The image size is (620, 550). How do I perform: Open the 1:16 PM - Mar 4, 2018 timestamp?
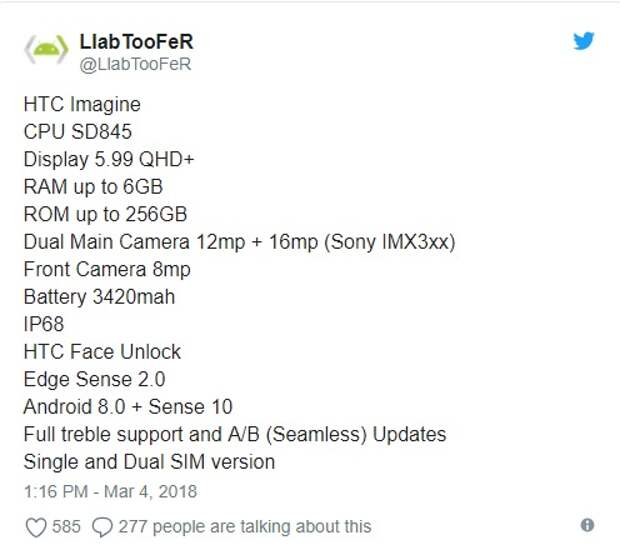coord(110,491)
